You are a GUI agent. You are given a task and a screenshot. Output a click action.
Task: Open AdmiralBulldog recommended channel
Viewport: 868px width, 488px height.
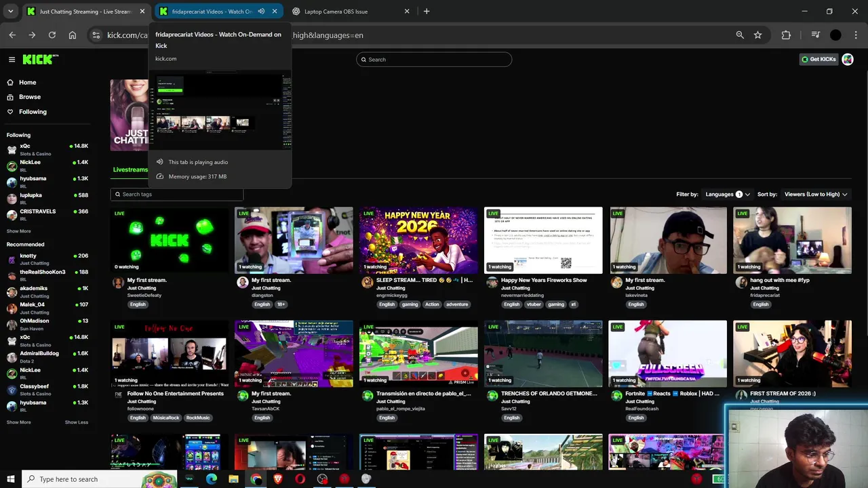point(47,357)
